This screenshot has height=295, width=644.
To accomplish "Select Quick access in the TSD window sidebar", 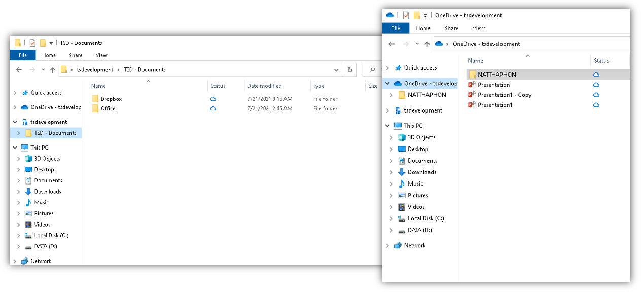I will (46, 93).
